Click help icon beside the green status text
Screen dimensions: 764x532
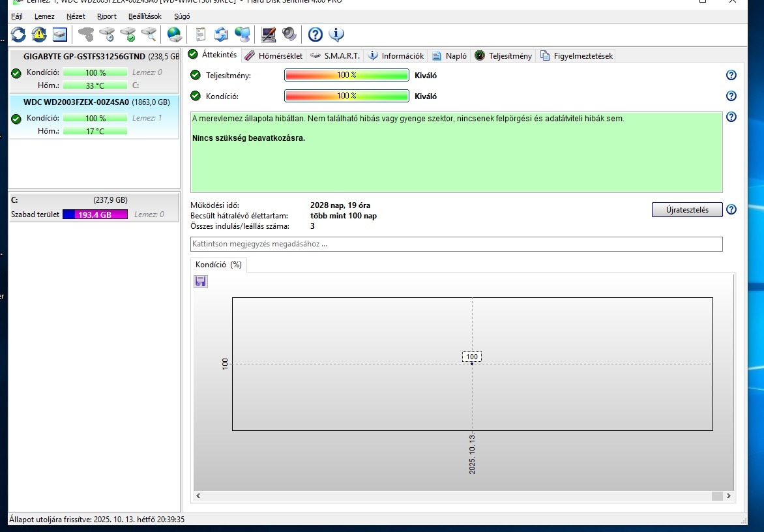(731, 117)
